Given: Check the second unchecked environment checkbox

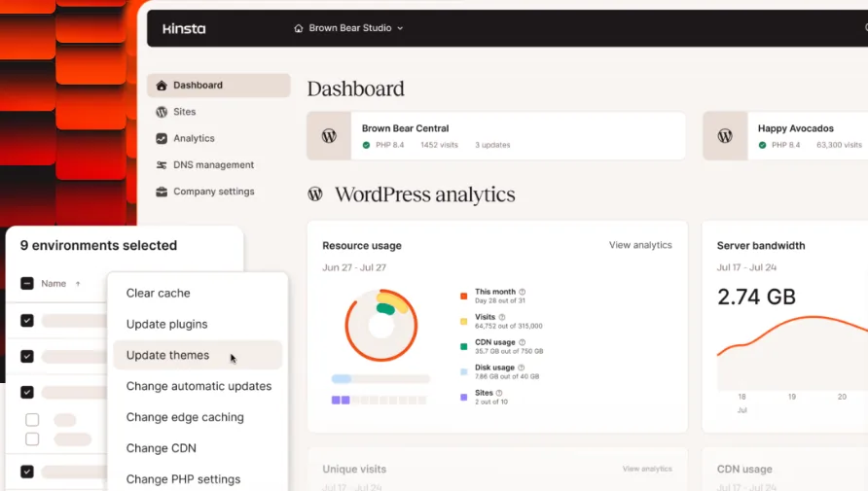Looking at the screenshot, I should pyautogui.click(x=32, y=439).
